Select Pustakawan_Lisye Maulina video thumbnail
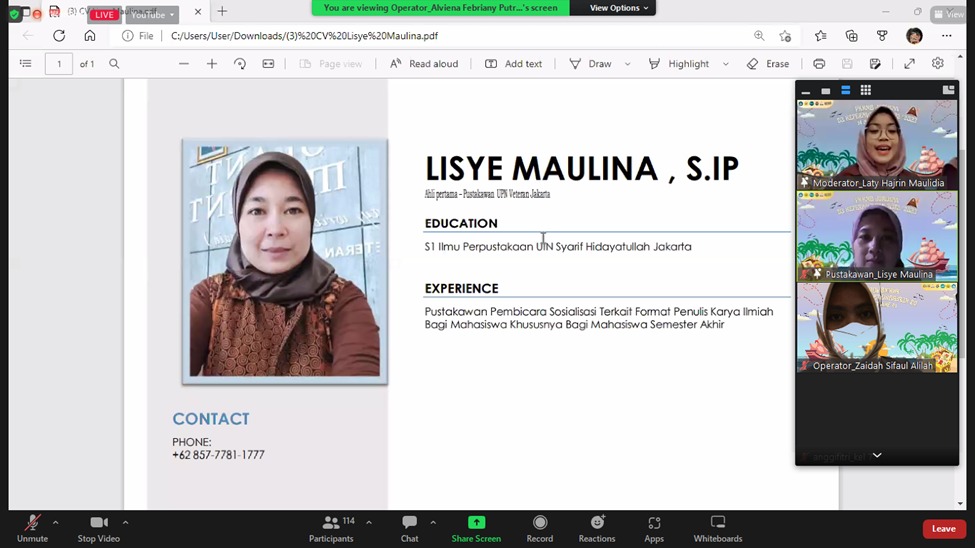975x548 pixels. click(x=877, y=237)
